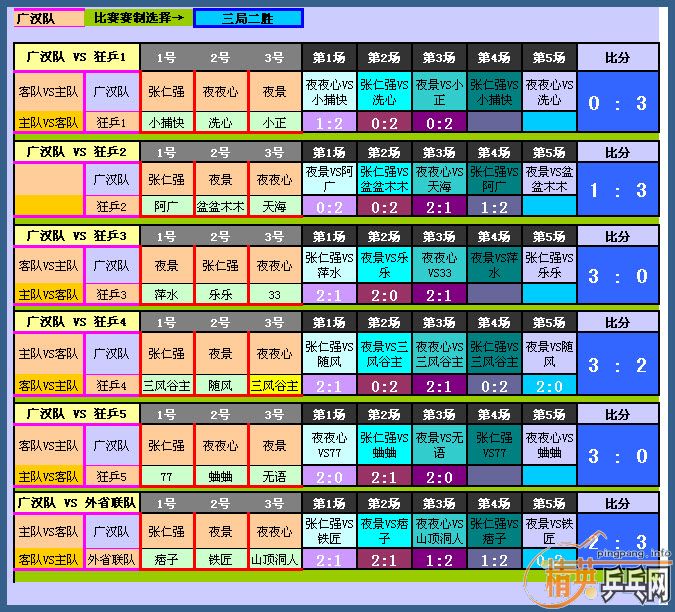Screen dimensions: 675x612
Task: Select the 广汉队 VS 狂乒5 header cell
Action: 77,414
